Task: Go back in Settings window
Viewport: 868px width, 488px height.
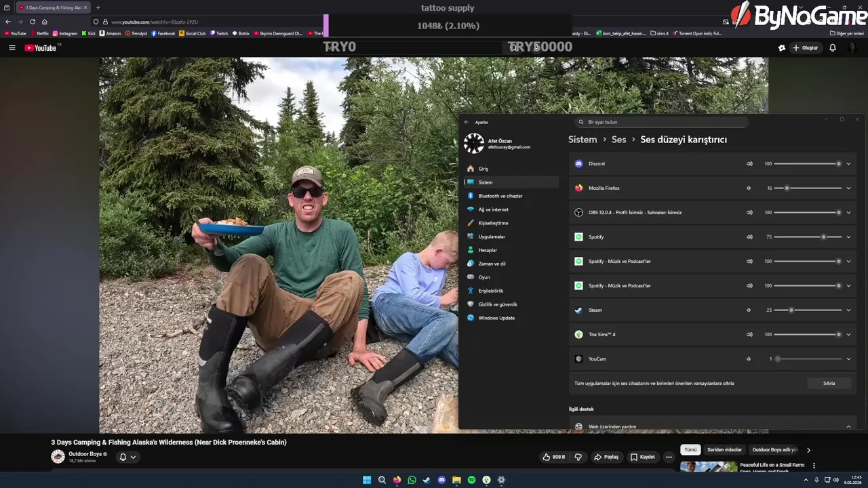Action: click(x=467, y=122)
